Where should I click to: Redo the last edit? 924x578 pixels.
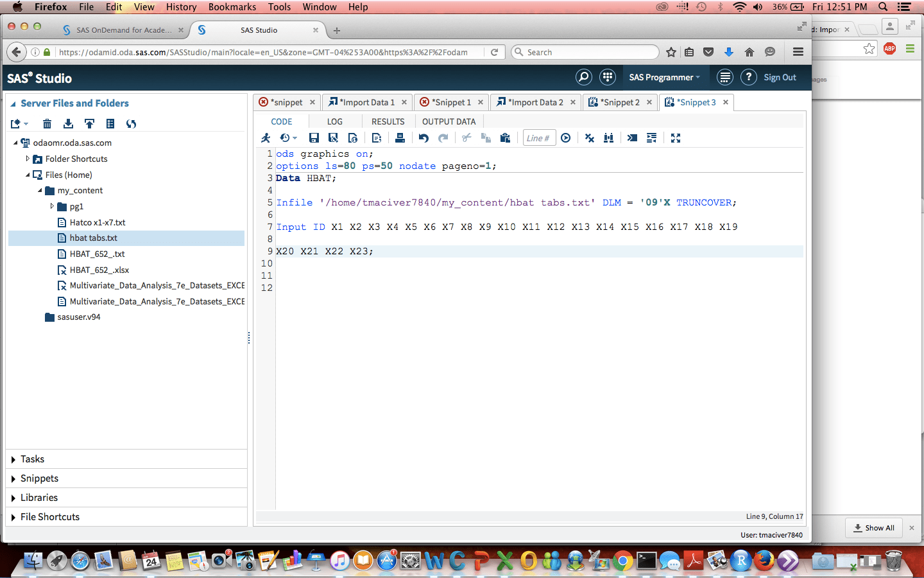tap(443, 137)
